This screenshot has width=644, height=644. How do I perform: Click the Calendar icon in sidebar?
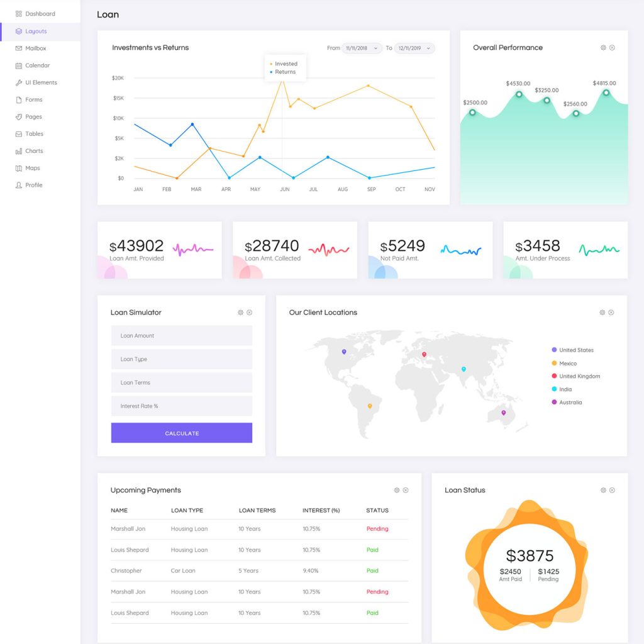[19, 65]
